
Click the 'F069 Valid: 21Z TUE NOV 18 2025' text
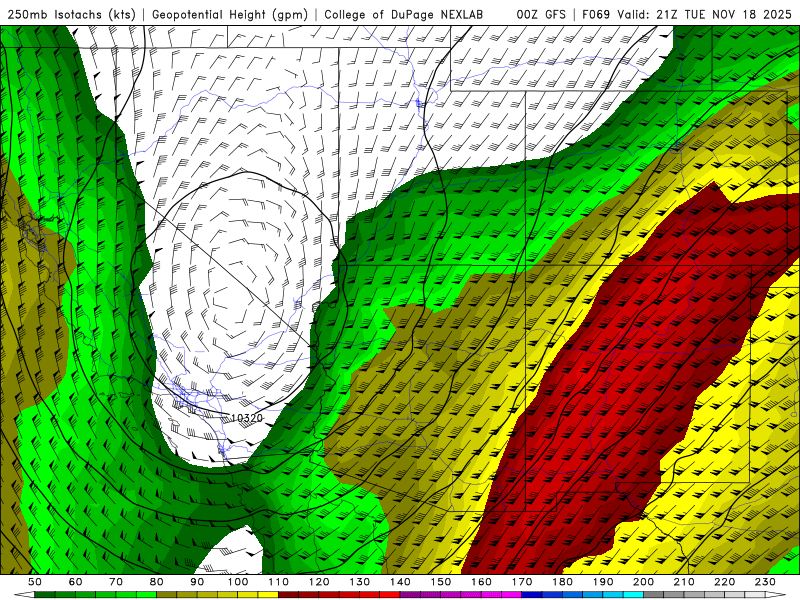click(x=687, y=14)
